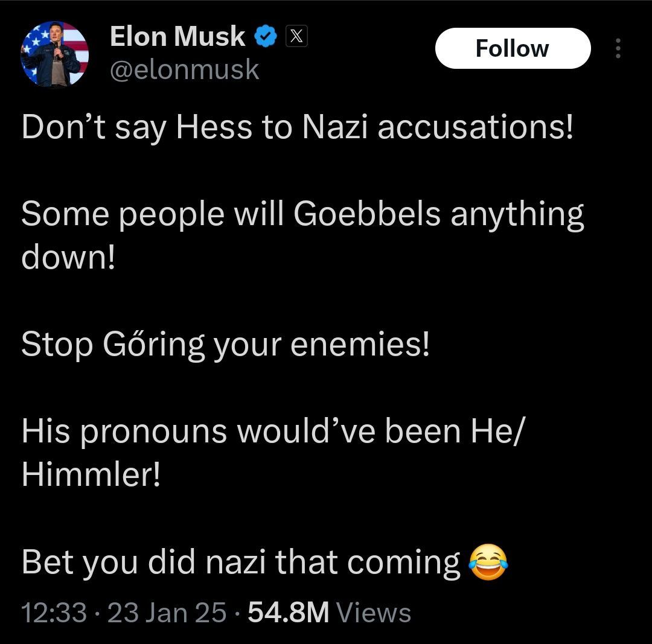Click the 23 Jan 25 date
This screenshot has width=652, height=644.
167,613
